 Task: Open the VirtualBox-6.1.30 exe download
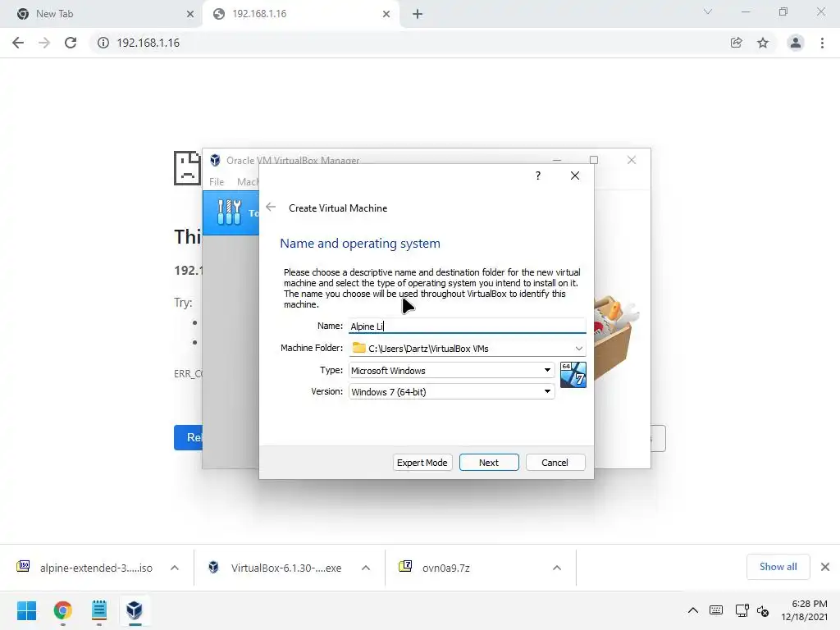coord(275,568)
